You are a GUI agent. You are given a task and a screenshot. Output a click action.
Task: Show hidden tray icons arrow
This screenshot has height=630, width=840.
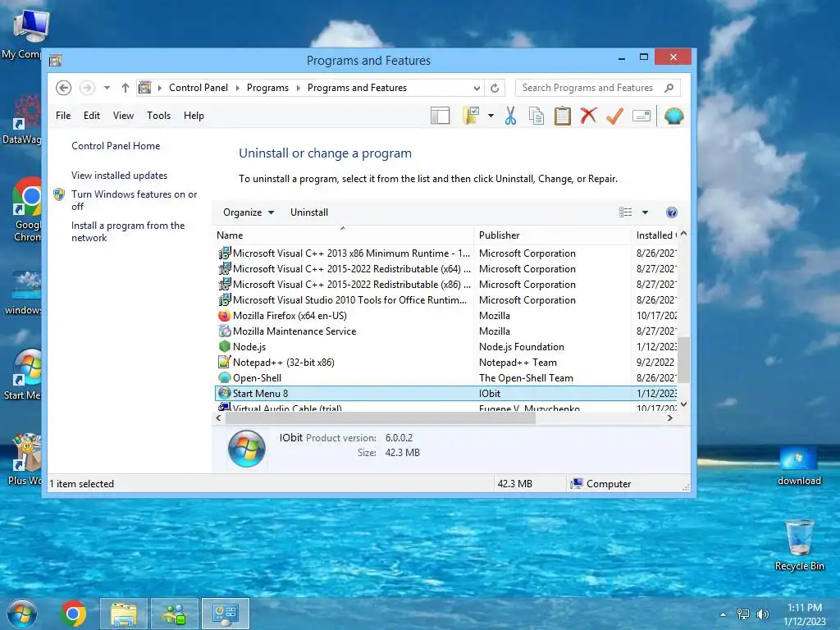coord(724,614)
